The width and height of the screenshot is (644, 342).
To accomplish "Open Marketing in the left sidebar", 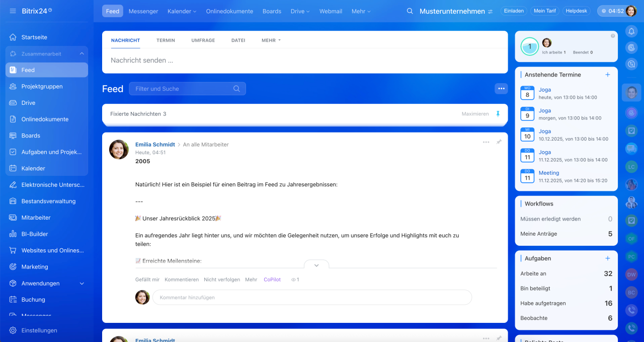I will click(x=35, y=266).
